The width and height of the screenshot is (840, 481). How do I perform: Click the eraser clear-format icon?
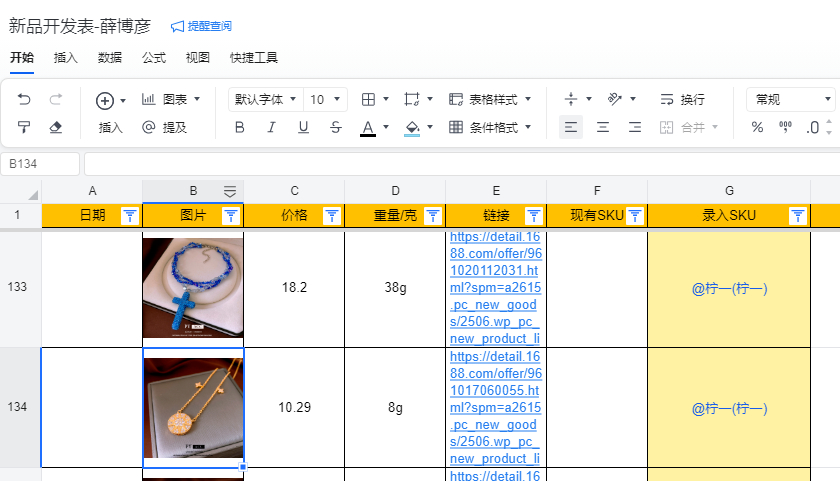tap(56, 127)
